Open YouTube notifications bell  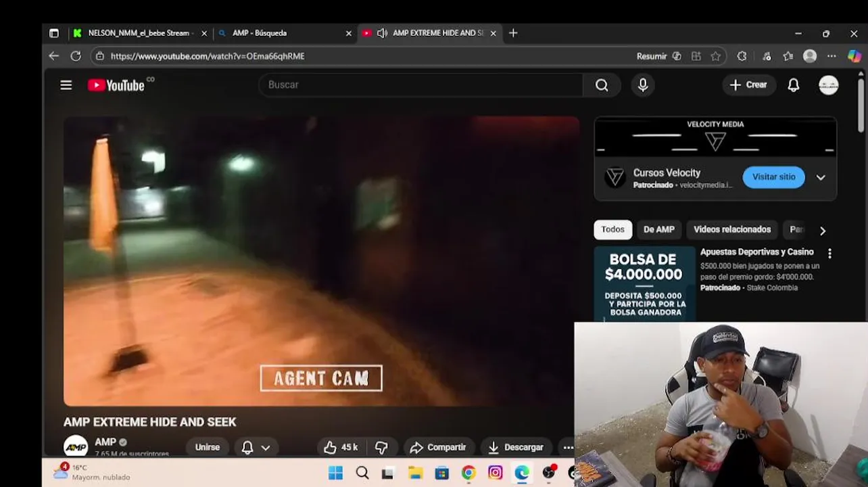point(793,85)
